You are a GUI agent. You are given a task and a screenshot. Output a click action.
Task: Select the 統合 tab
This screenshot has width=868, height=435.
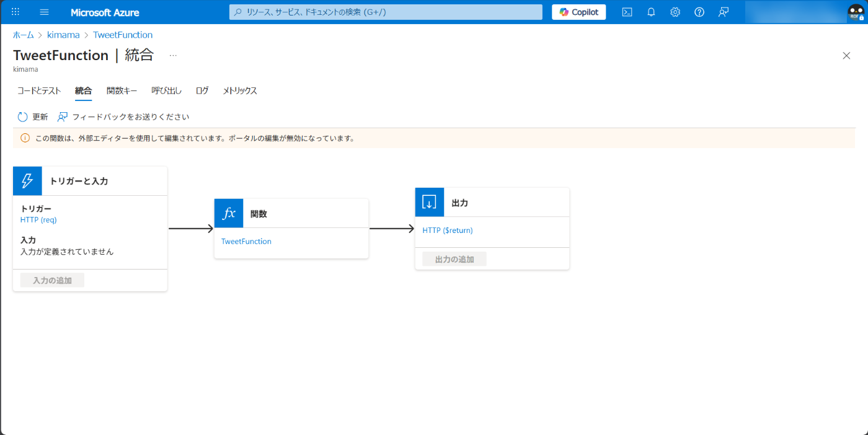[x=84, y=90]
